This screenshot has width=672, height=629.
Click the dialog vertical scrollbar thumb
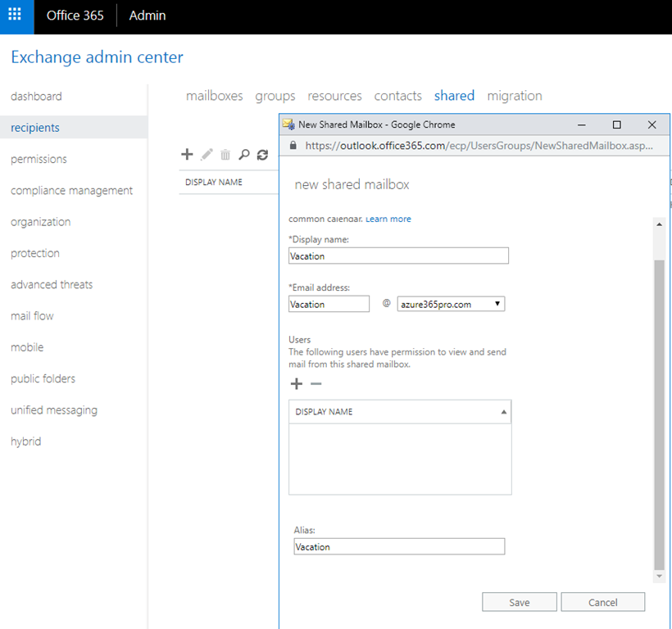659,414
